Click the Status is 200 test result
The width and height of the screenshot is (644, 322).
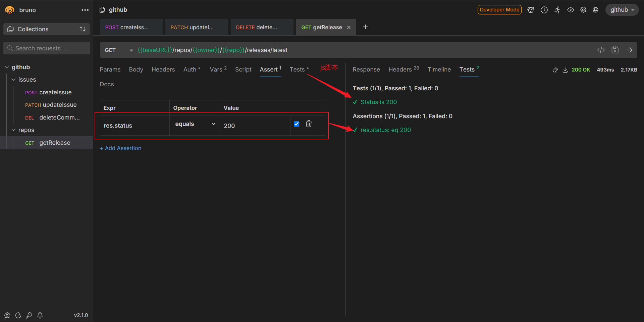point(378,102)
